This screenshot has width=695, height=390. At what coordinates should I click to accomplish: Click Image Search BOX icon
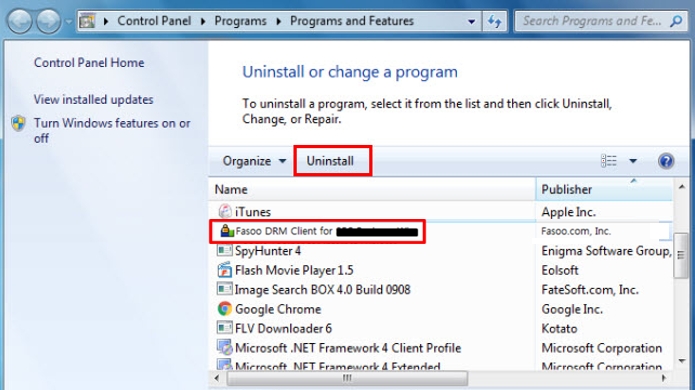pos(224,289)
